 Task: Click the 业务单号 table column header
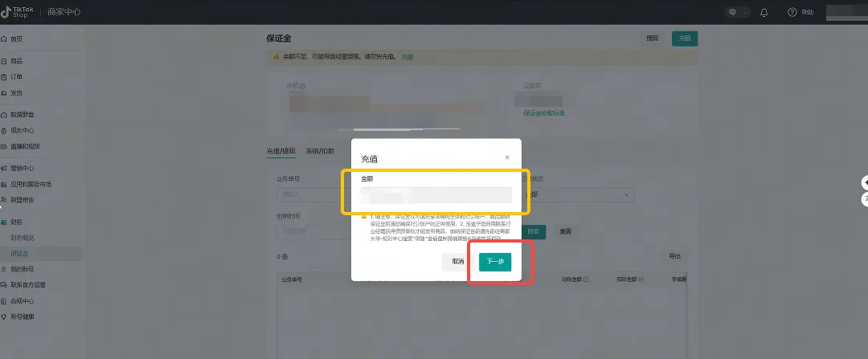click(x=291, y=280)
